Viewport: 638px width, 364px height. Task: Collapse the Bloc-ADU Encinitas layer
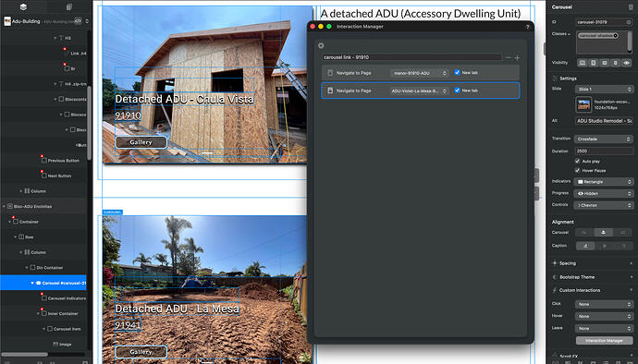tap(4, 207)
